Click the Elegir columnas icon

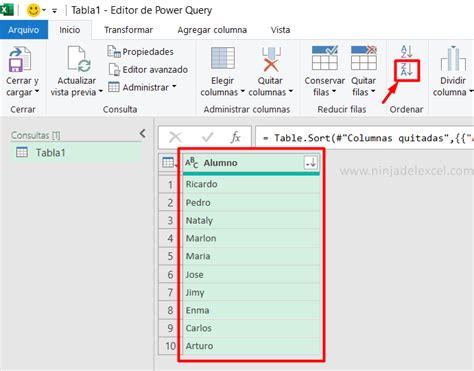point(223,58)
